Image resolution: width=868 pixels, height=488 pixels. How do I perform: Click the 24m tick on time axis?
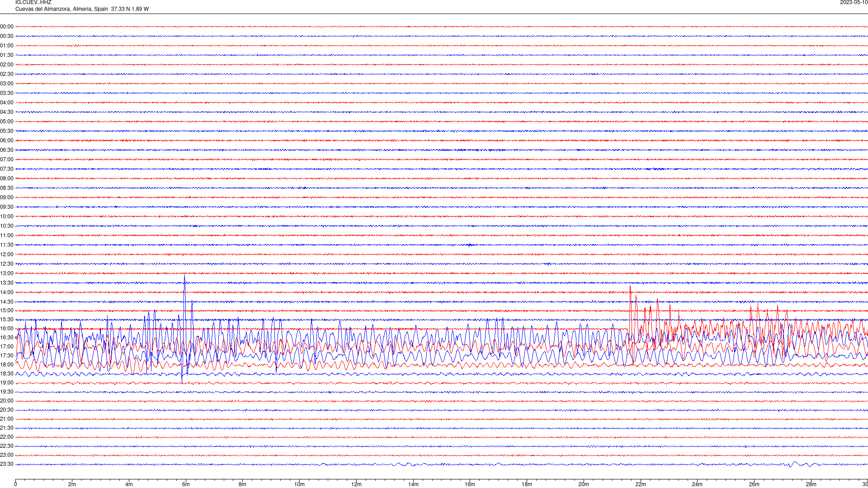(x=697, y=484)
